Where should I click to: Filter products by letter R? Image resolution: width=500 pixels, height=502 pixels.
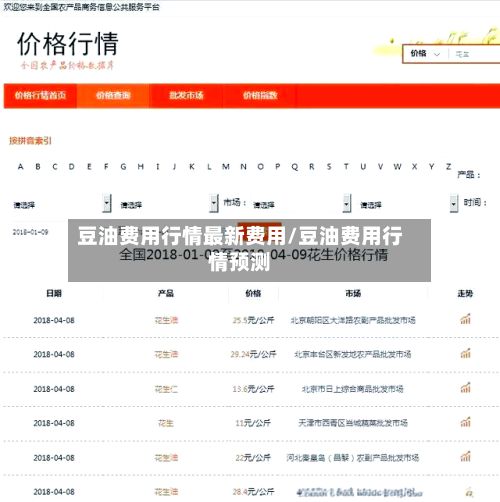tap(312, 166)
